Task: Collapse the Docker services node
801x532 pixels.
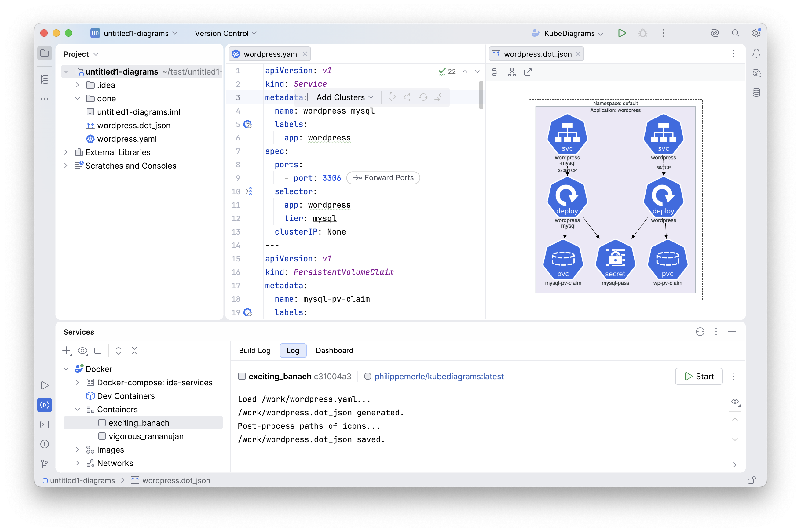Action: coord(66,369)
